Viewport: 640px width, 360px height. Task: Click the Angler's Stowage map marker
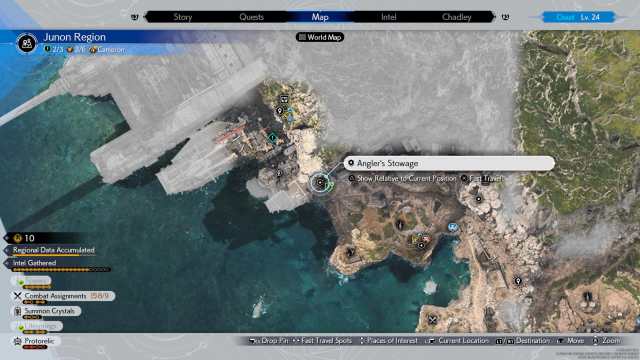coord(320,182)
